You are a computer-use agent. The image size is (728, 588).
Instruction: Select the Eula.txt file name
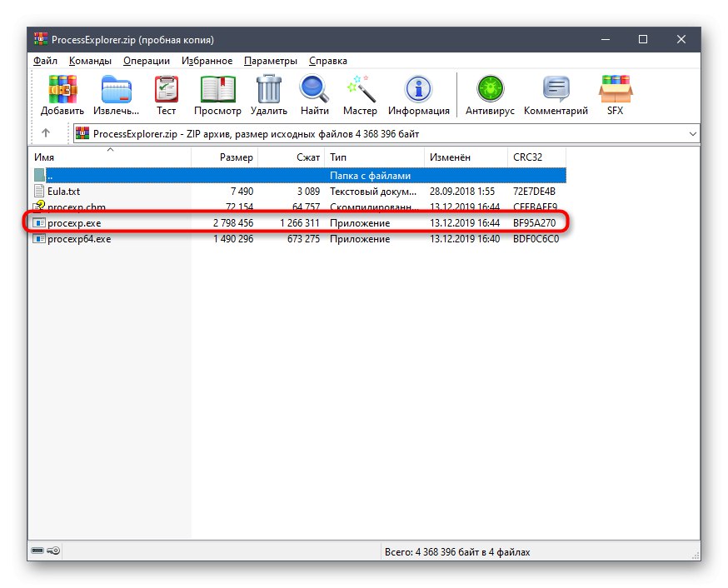click(63, 192)
